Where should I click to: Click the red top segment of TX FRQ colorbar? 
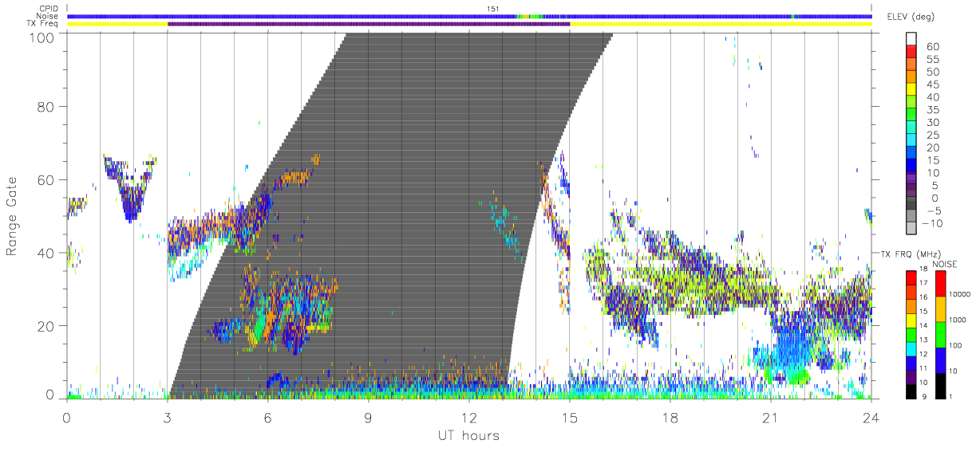click(x=911, y=277)
